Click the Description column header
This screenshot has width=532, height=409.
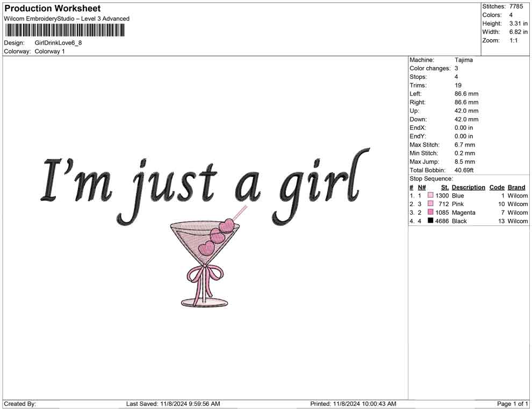[468, 187]
